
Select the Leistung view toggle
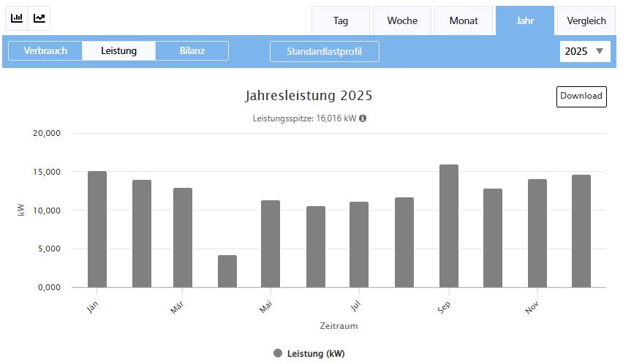coord(118,51)
